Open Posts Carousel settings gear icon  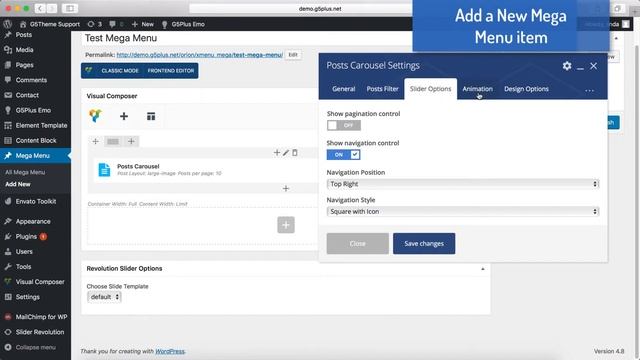(567, 66)
